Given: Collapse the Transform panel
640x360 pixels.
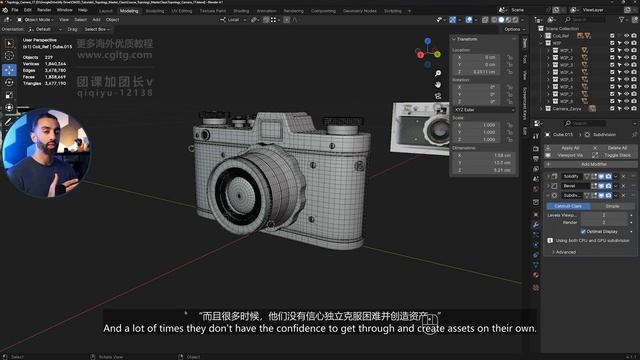Looking at the screenshot, I should point(464,39).
